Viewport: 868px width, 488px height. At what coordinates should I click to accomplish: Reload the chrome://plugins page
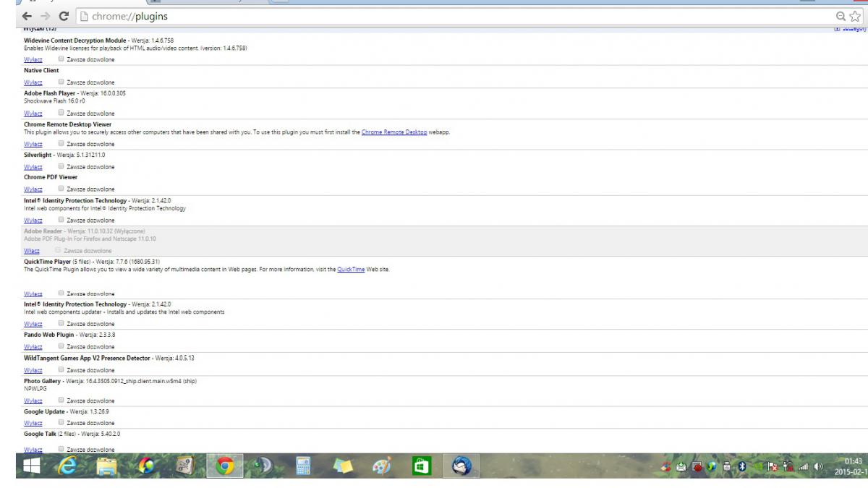tap(64, 16)
